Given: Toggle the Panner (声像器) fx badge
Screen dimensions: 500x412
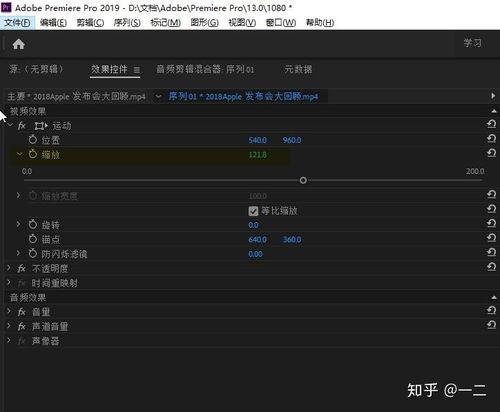Looking at the screenshot, I should tap(22, 341).
